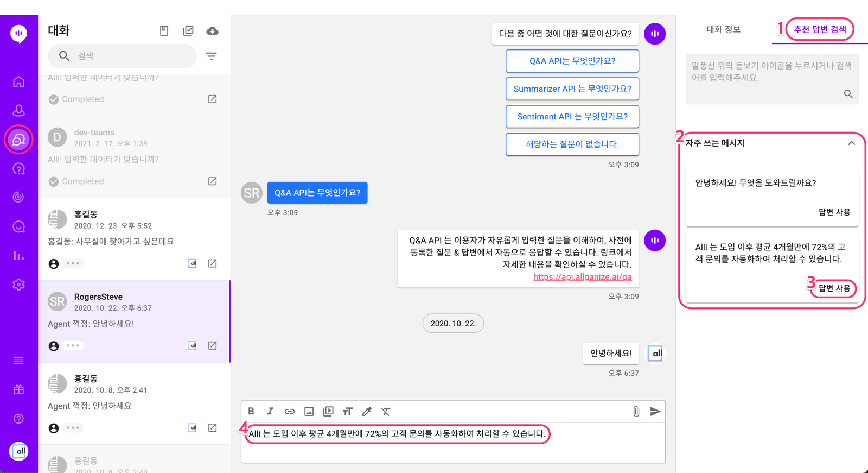Open the conversations headset icon in sidebar
Screen dimensions: 868x473
pos(18,140)
